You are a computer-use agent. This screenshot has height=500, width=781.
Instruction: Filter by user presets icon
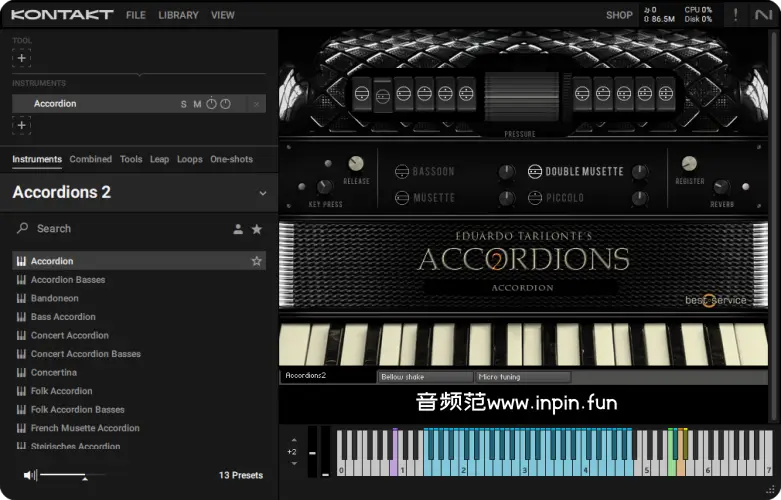tap(238, 229)
